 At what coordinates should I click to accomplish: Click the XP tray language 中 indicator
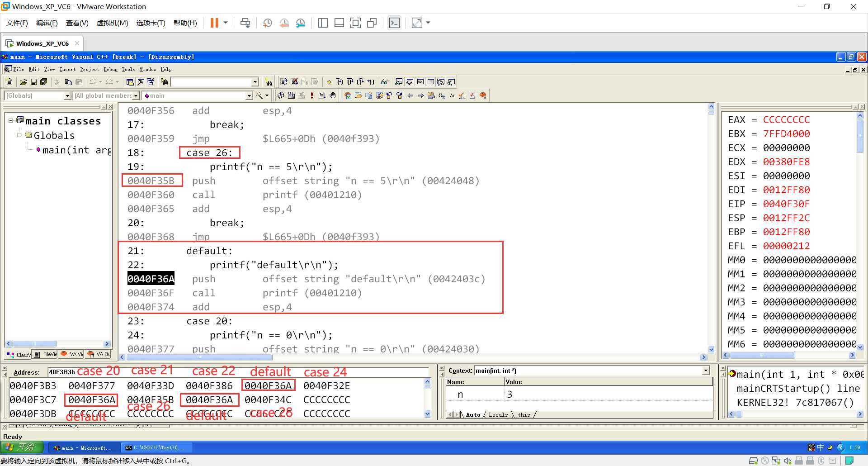click(820, 447)
